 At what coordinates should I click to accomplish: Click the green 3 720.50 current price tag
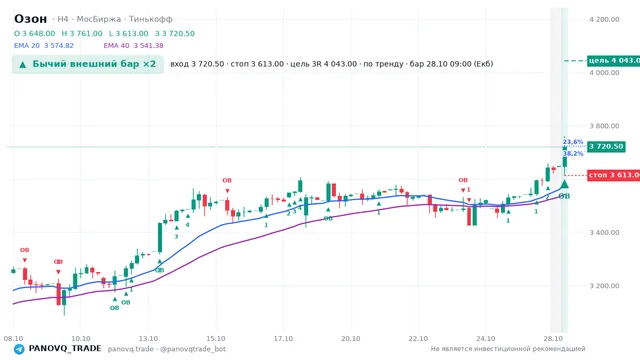pyautogui.click(x=606, y=147)
